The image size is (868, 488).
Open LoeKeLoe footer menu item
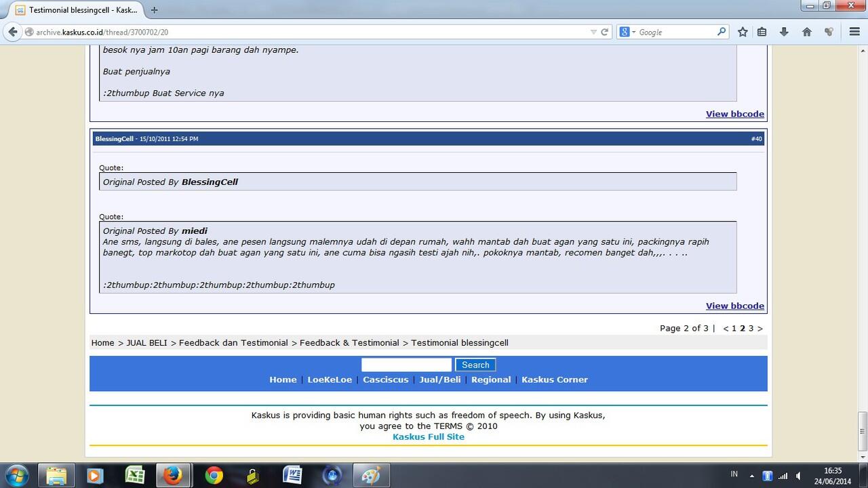click(x=330, y=380)
